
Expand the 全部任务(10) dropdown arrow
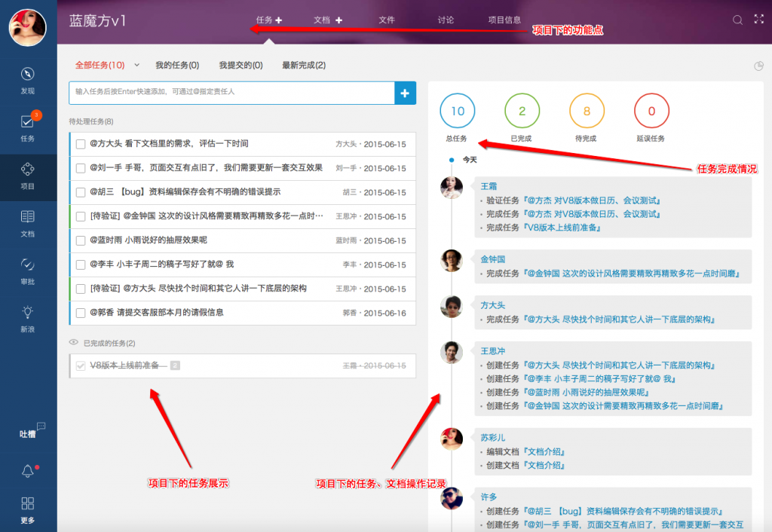(x=137, y=65)
